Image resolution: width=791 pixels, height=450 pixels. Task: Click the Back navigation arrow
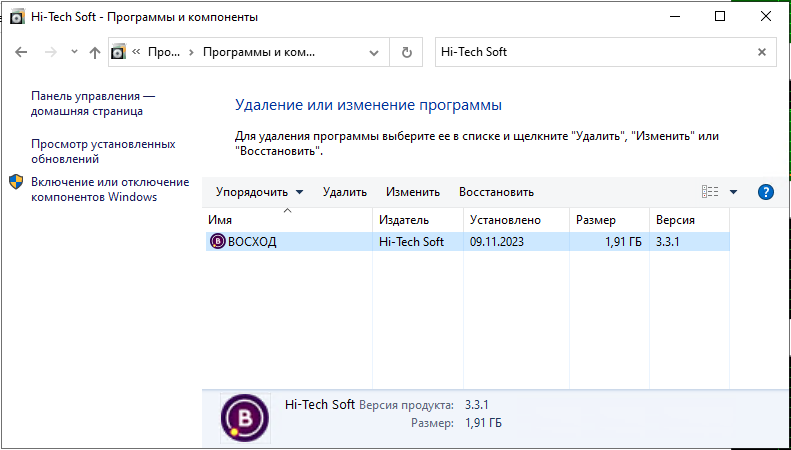(22, 53)
